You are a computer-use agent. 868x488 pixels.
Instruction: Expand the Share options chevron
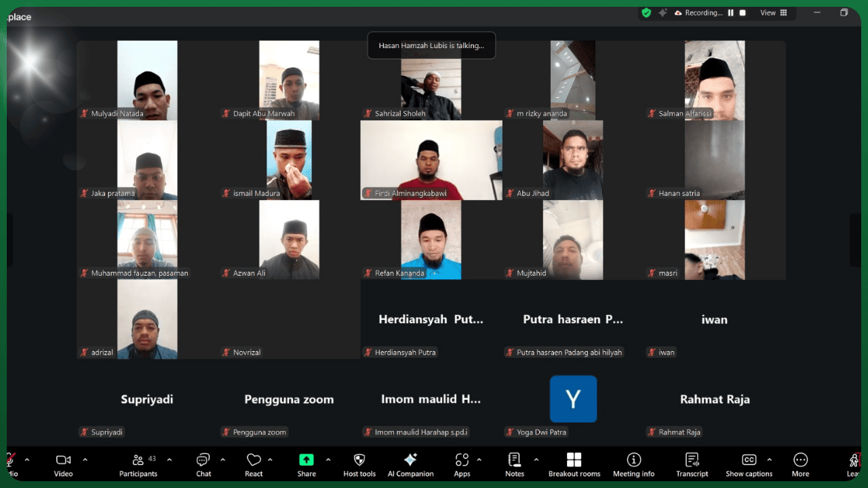328,460
